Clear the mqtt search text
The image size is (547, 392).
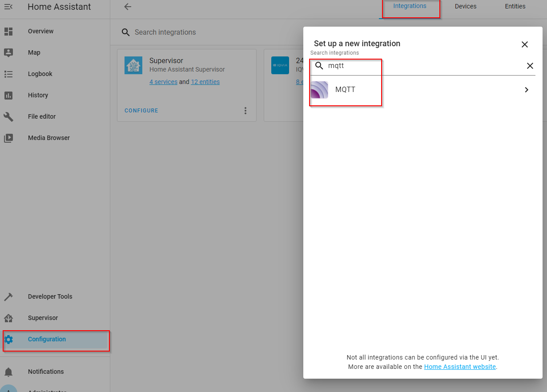pyautogui.click(x=530, y=66)
